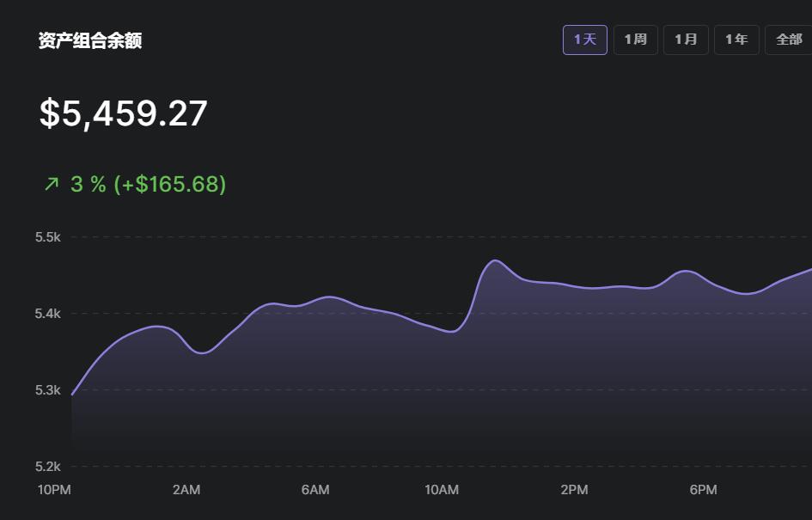Image resolution: width=812 pixels, height=520 pixels.
Task: Click the 3 % (+$165.68) gain text
Action: (x=148, y=184)
